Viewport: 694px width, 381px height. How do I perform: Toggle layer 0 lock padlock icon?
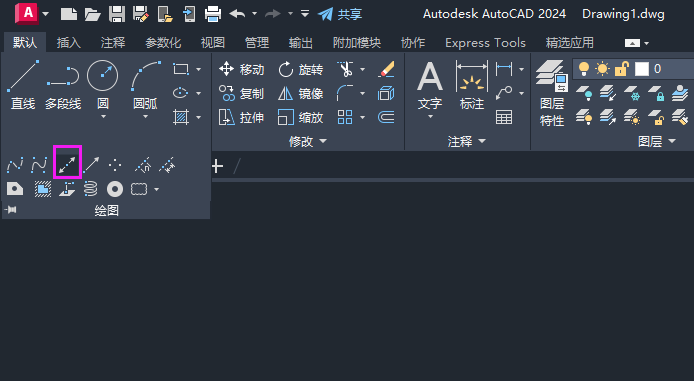tap(621, 69)
